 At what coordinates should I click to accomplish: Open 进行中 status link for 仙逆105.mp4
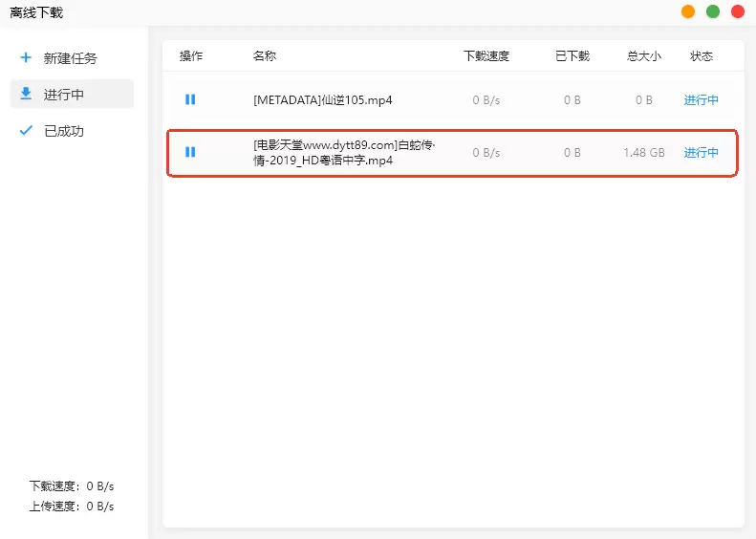[x=702, y=99]
